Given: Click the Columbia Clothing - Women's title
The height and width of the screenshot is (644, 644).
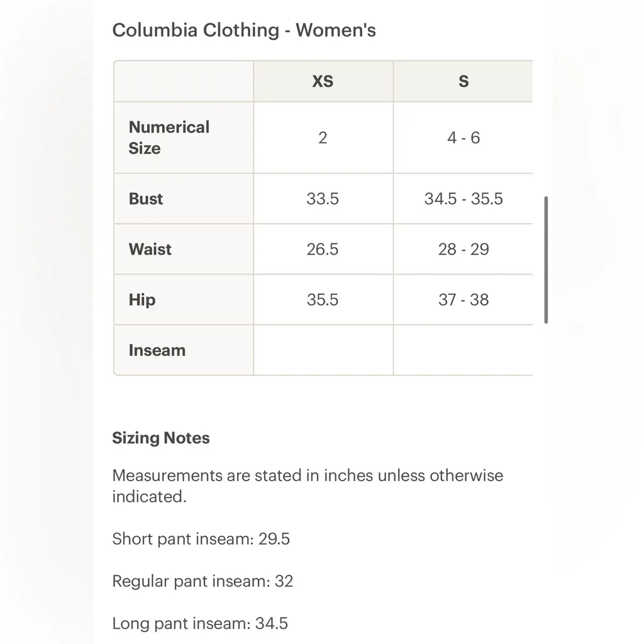Looking at the screenshot, I should pyautogui.click(x=244, y=30).
